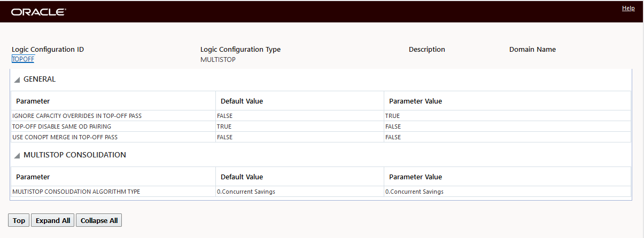Click the Collapse All button
The width and height of the screenshot is (644, 238).
(x=99, y=220)
